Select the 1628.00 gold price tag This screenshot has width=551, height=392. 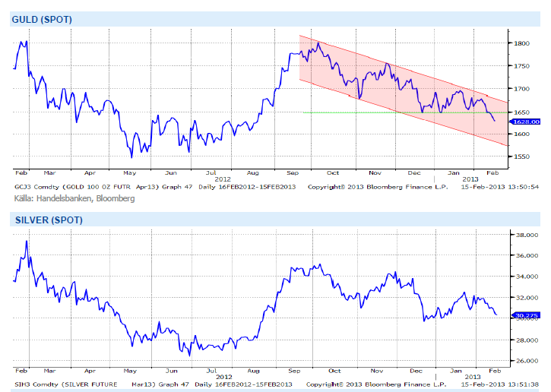pyautogui.click(x=524, y=122)
